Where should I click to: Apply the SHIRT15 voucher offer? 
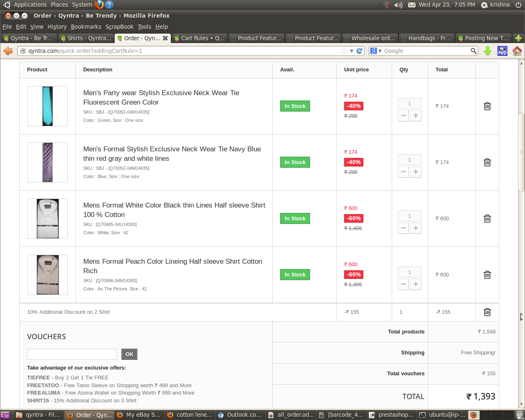[38, 401]
